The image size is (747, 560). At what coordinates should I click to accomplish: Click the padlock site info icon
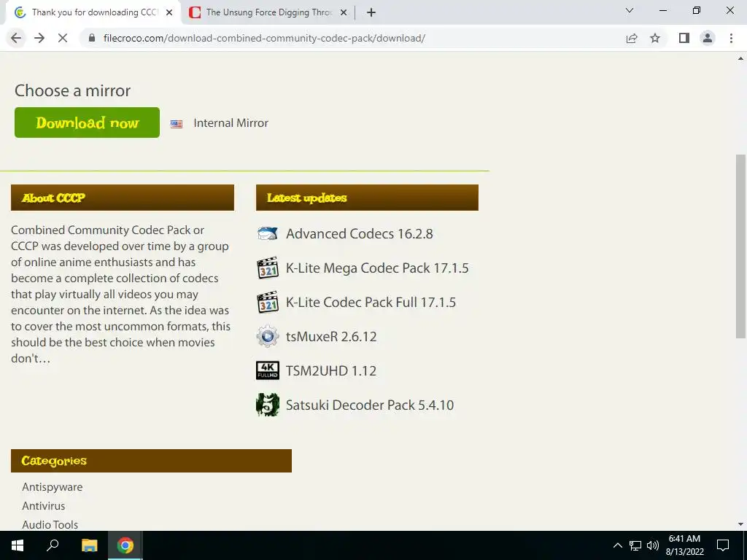pos(93,38)
